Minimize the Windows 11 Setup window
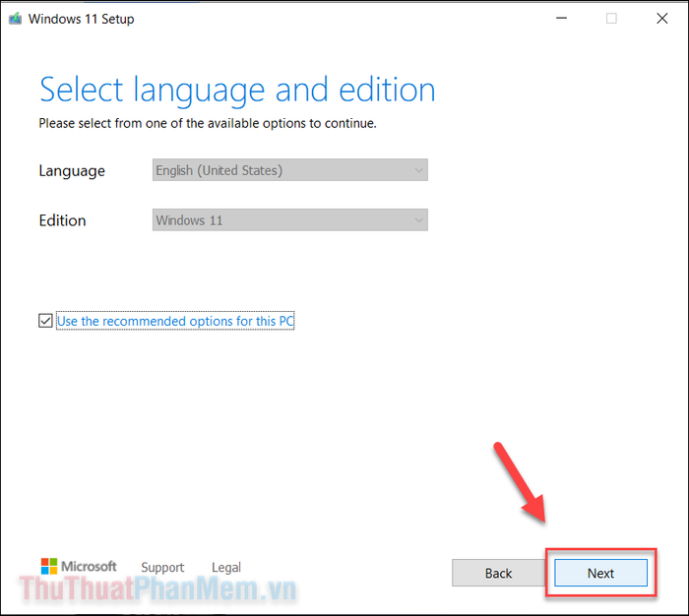The width and height of the screenshot is (689, 616). pyautogui.click(x=562, y=19)
